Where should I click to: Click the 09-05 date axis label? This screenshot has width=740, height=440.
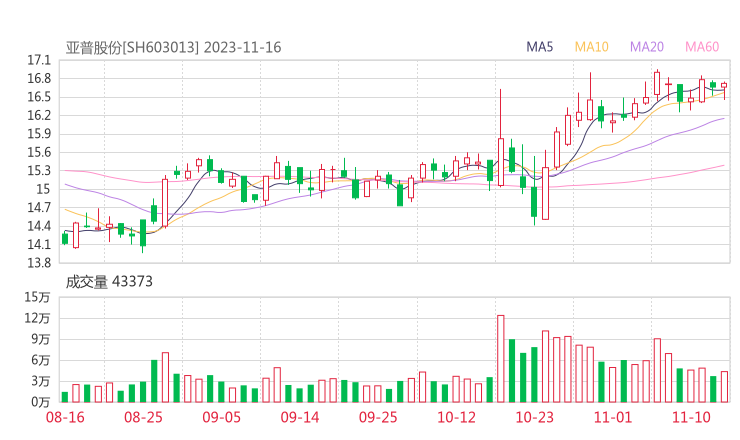point(221,417)
